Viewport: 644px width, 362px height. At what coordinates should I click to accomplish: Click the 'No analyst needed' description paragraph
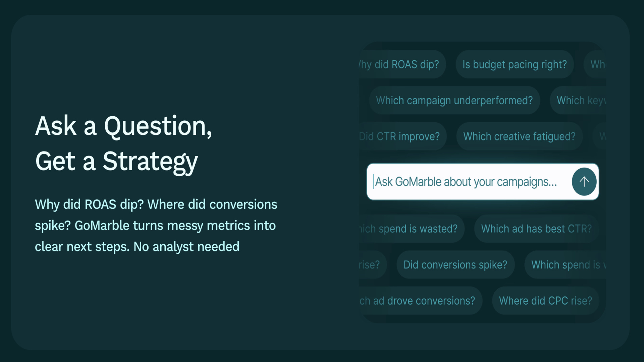pos(156,226)
